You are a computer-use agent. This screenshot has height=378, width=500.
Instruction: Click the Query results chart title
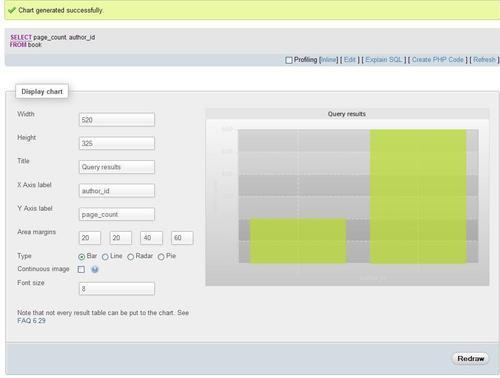[x=347, y=114]
